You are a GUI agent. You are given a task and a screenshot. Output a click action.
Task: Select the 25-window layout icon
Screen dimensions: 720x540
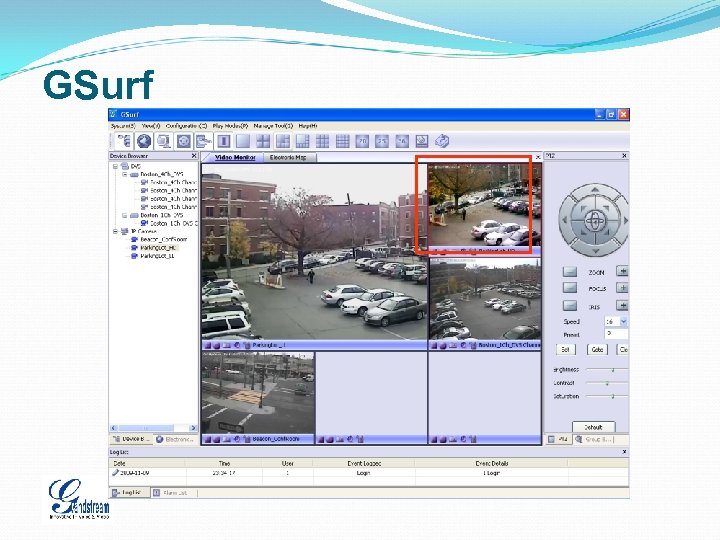pyautogui.click(x=382, y=141)
